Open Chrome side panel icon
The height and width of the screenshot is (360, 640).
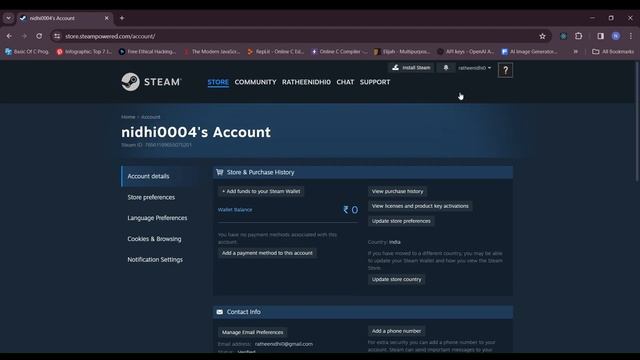tap(600, 36)
